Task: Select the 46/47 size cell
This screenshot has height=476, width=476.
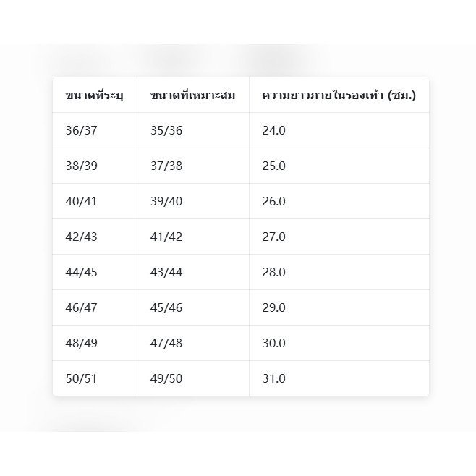Action: 95,307
